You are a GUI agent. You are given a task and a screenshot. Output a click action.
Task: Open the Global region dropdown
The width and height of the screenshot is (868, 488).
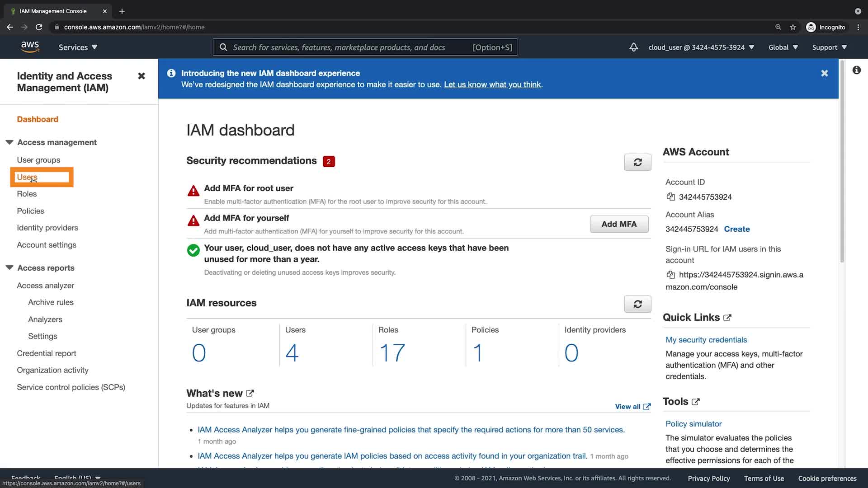tap(783, 47)
